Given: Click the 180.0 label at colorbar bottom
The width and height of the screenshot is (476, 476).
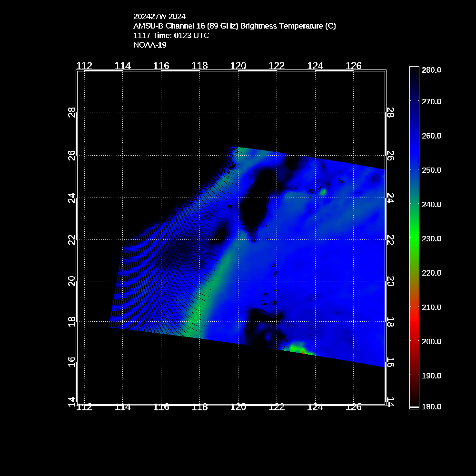Looking at the screenshot, I should (431, 407).
